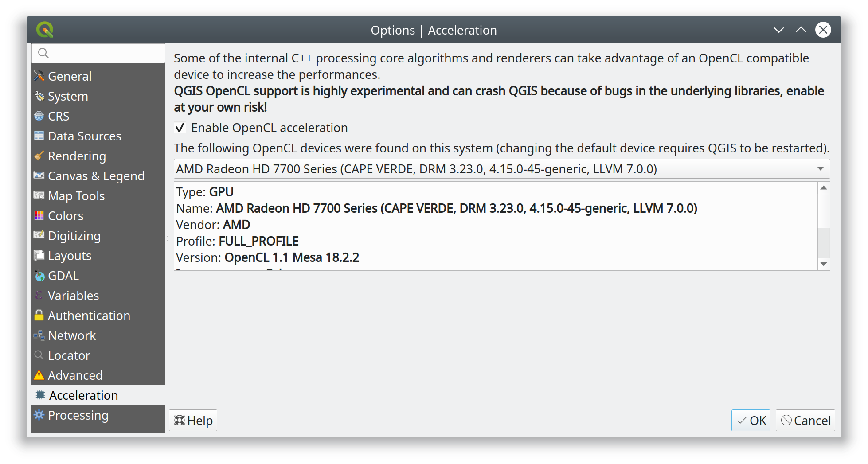Click the title bar down chevron button
The width and height of the screenshot is (868, 464).
point(779,30)
